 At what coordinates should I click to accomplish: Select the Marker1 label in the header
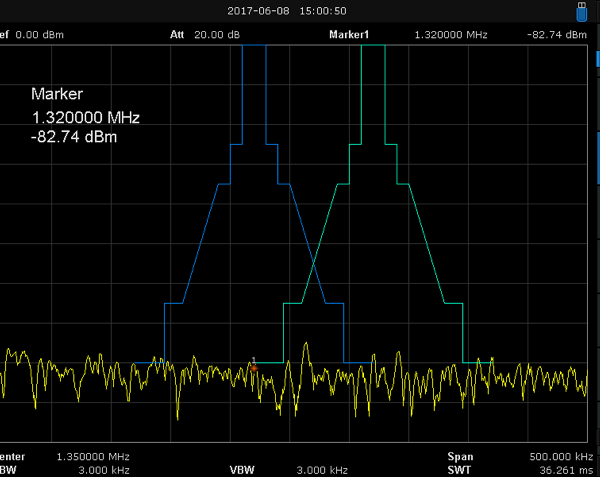tap(349, 35)
